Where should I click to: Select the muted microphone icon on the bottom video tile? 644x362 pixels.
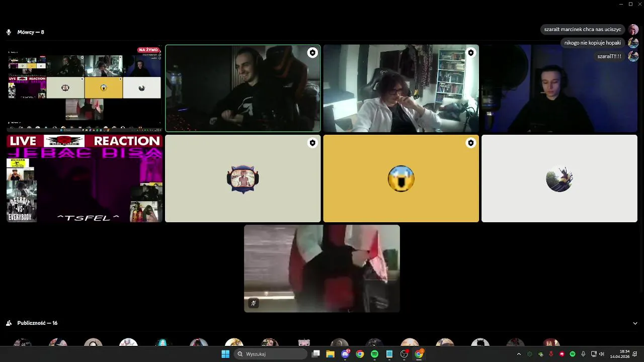tap(254, 303)
